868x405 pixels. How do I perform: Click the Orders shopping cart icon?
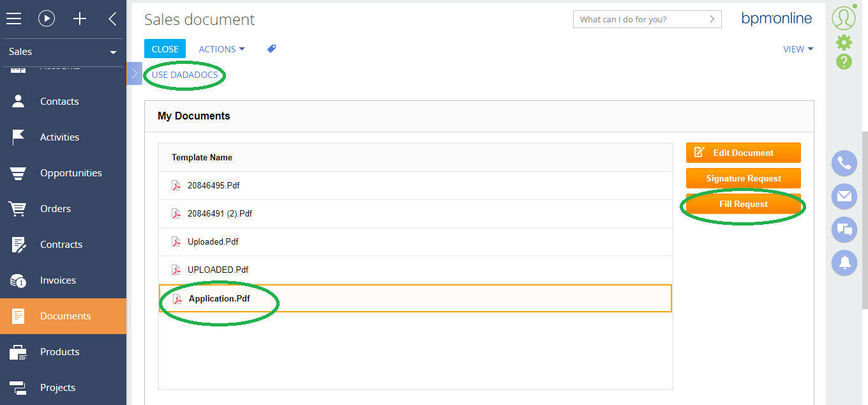tap(18, 209)
